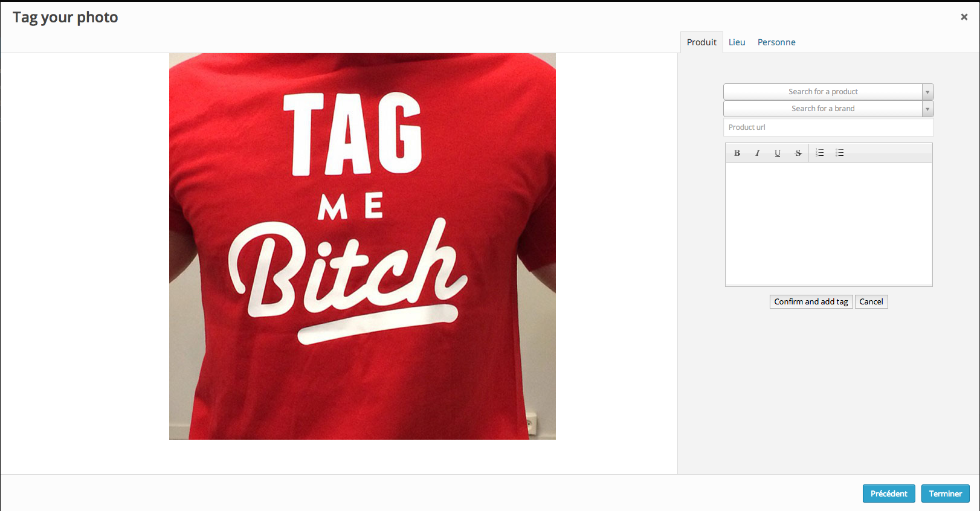The height and width of the screenshot is (511, 980).
Task: Cancel the current tag
Action: click(x=871, y=301)
